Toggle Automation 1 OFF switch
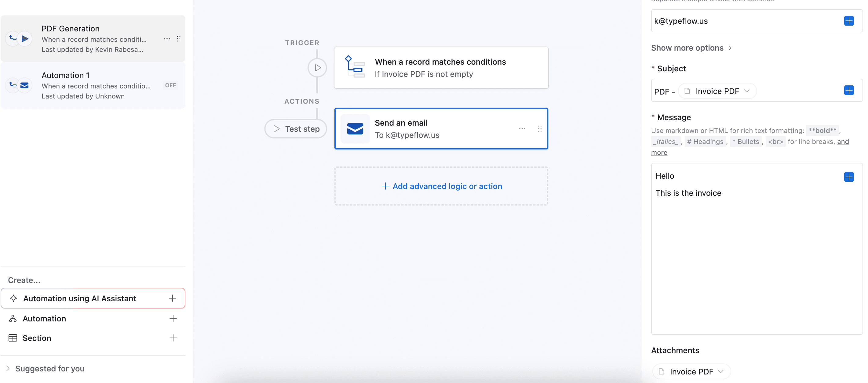 click(x=170, y=85)
